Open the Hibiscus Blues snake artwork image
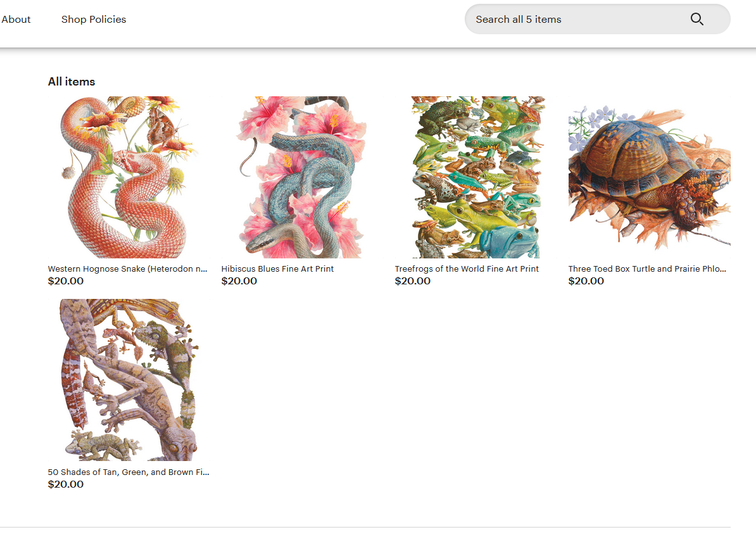 (302, 177)
